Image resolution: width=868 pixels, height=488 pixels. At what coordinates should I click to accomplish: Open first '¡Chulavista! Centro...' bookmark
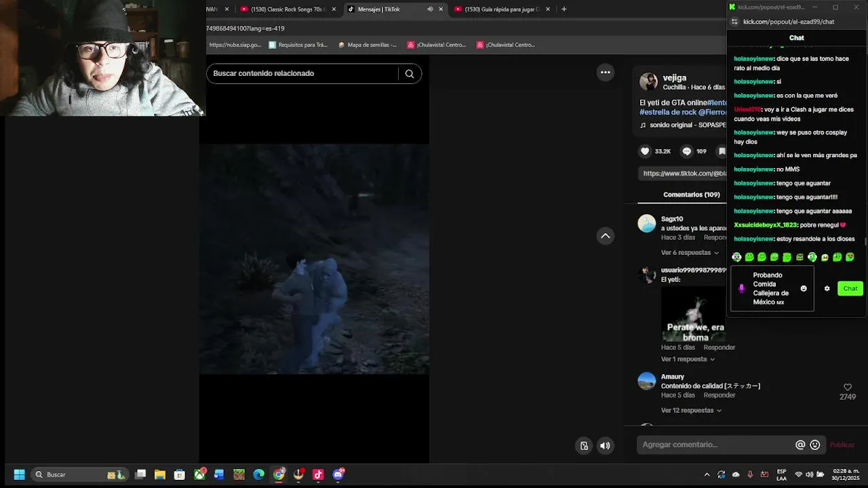(436, 45)
